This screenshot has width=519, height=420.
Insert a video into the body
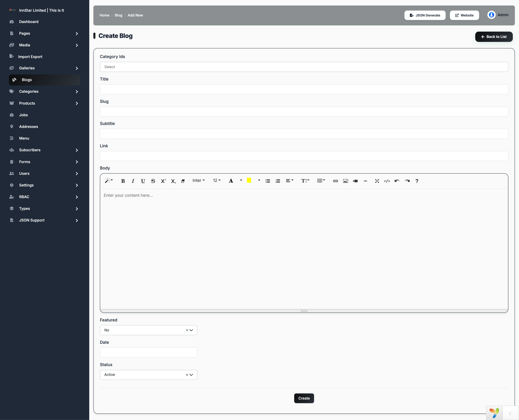point(355,181)
